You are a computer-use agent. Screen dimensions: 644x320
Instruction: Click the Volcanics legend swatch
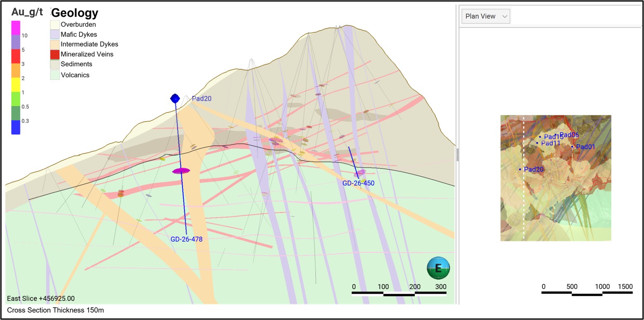point(55,75)
